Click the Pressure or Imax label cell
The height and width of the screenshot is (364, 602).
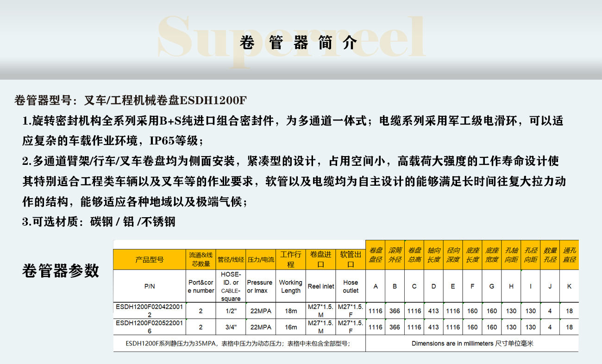tap(260, 286)
